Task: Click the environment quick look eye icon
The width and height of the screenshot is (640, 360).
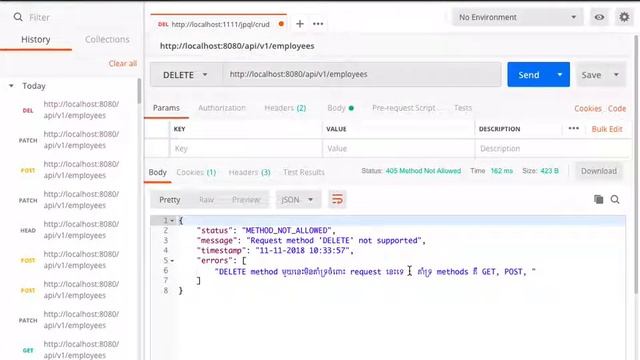Action: pyautogui.click(x=600, y=17)
